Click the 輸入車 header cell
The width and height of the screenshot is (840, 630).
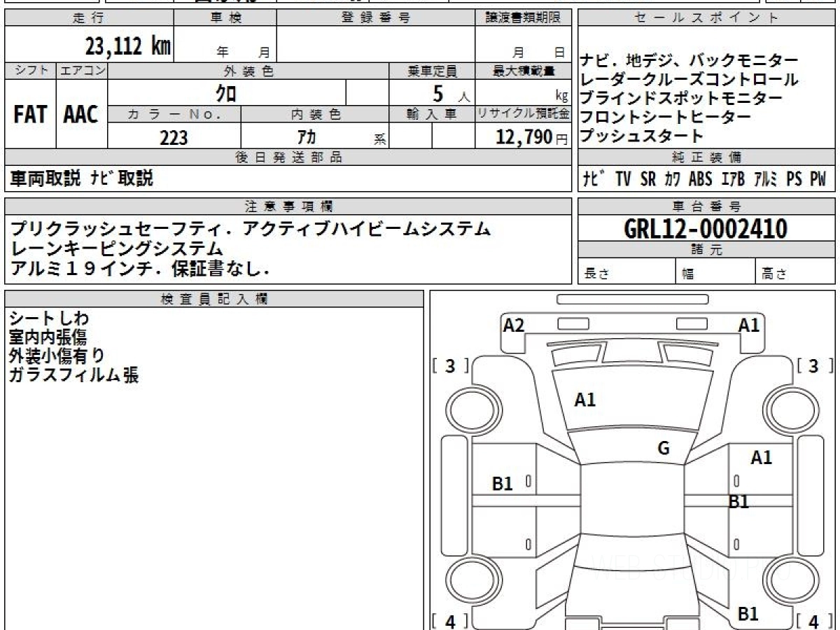tap(432, 114)
